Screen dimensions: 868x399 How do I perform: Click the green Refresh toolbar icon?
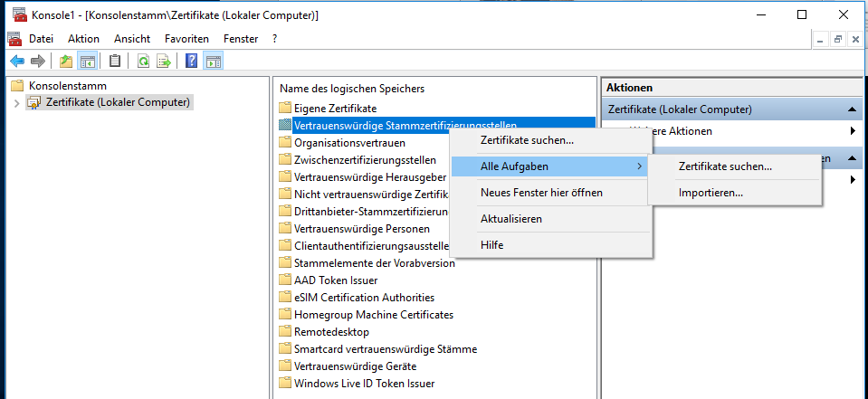click(x=143, y=62)
